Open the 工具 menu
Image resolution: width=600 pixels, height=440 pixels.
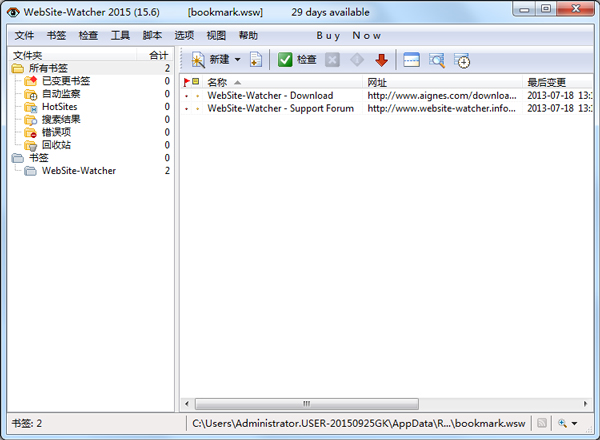pyautogui.click(x=120, y=36)
